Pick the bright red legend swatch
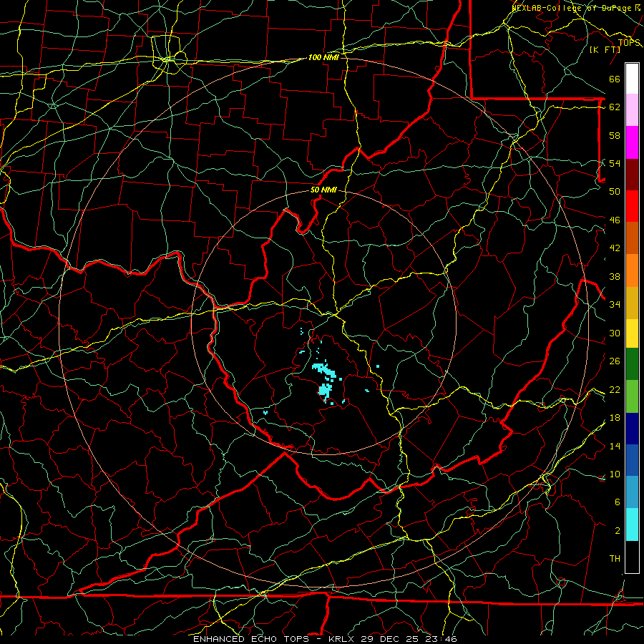644x644 pixels. tap(632, 206)
